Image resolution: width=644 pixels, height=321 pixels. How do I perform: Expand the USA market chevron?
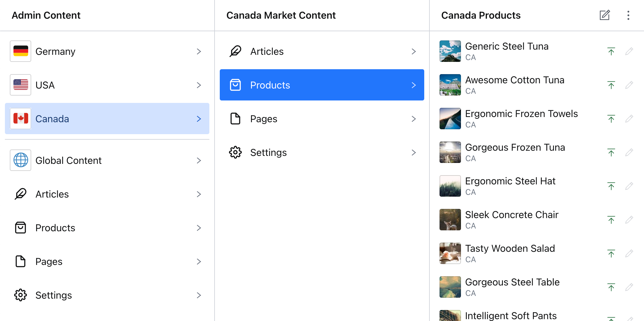pyautogui.click(x=199, y=85)
